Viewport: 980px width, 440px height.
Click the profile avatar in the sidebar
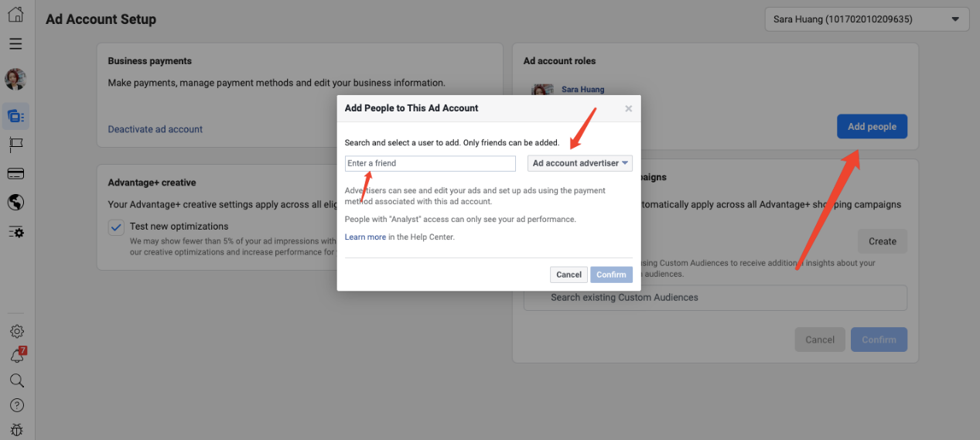(x=15, y=79)
